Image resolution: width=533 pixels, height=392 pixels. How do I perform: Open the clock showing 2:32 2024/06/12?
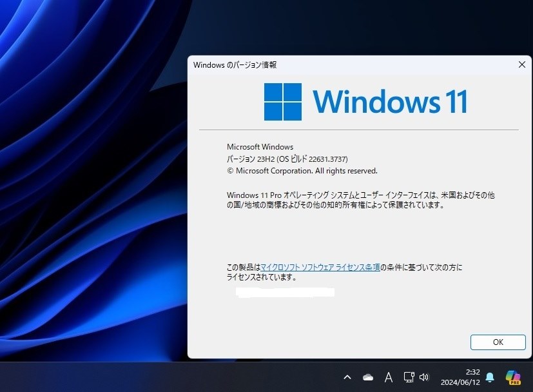point(460,377)
